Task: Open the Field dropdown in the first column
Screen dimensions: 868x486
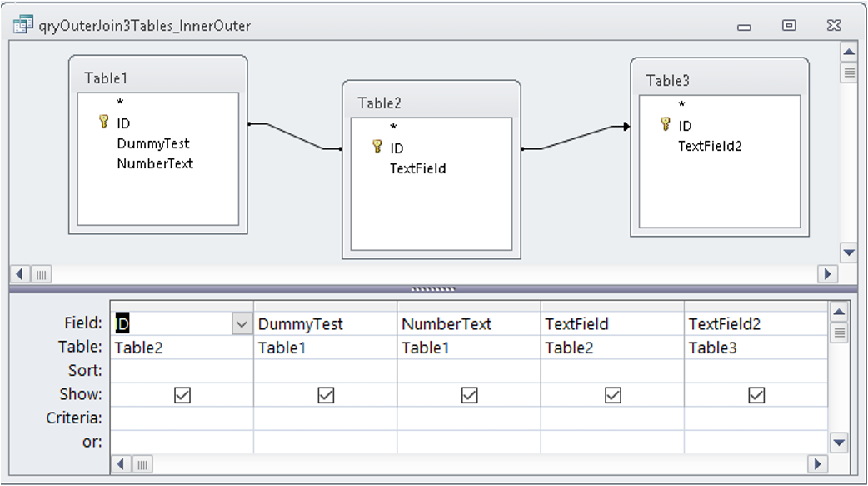Action: point(242,324)
